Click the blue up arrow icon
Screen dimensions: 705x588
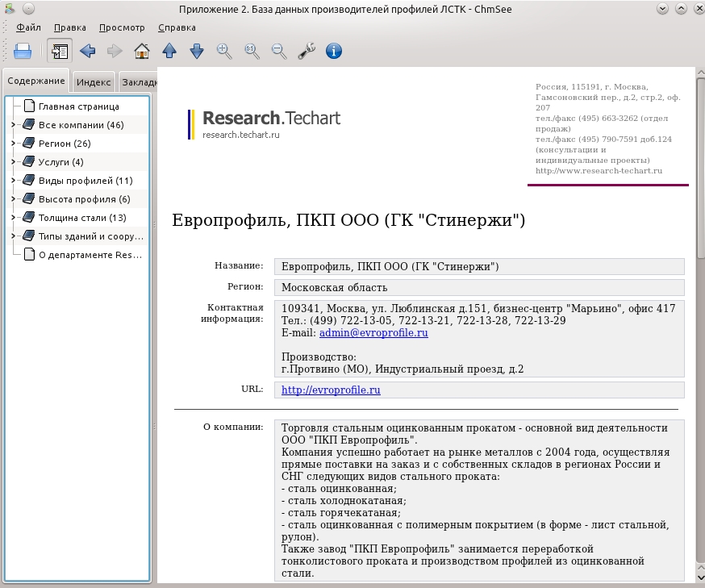[x=169, y=51]
